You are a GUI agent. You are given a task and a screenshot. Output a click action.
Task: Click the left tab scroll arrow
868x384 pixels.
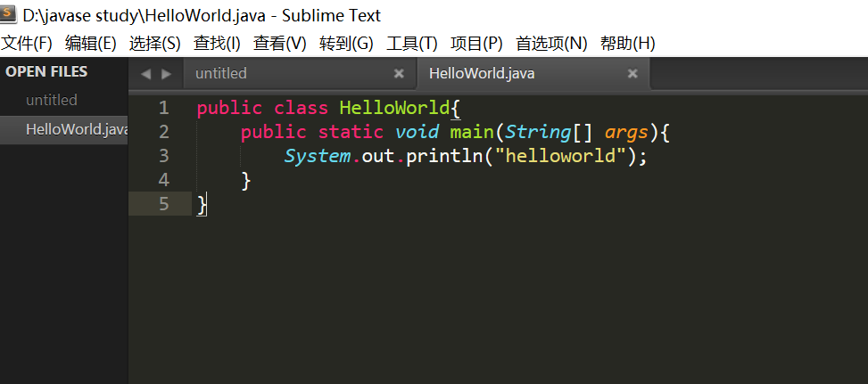(x=145, y=74)
